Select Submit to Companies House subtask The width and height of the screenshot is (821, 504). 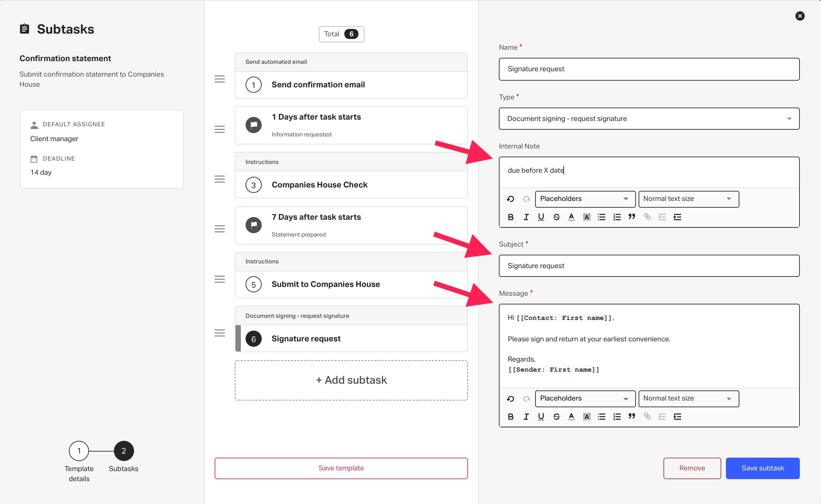pos(351,275)
